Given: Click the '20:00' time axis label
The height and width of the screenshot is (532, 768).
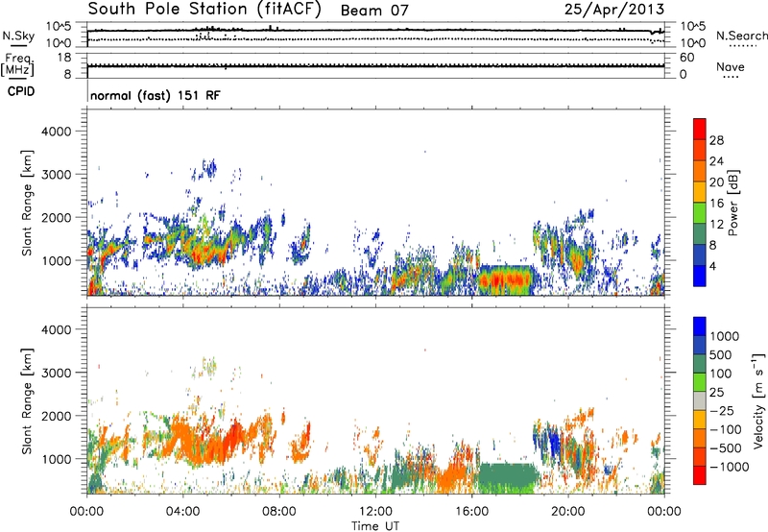Looking at the screenshot, I should [567, 512].
